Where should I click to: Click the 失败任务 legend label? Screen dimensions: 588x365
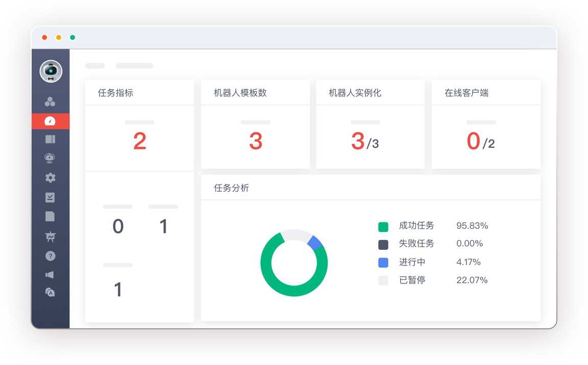pos(416,243)
